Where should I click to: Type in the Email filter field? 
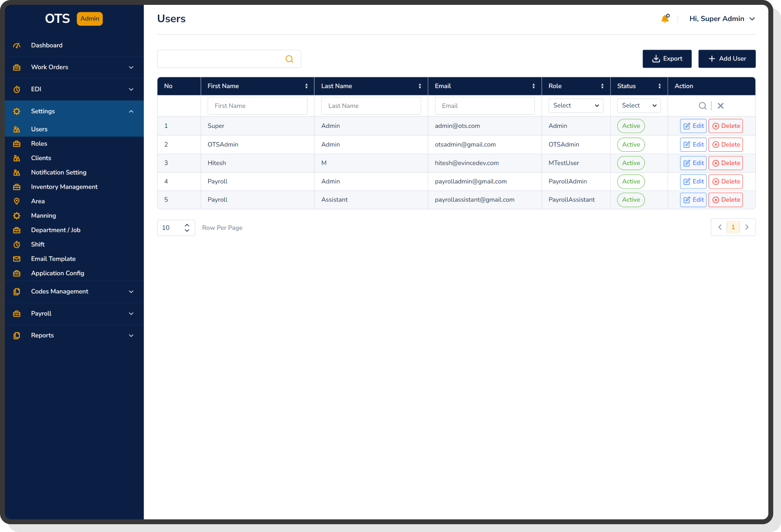click(x=484, y=106)
